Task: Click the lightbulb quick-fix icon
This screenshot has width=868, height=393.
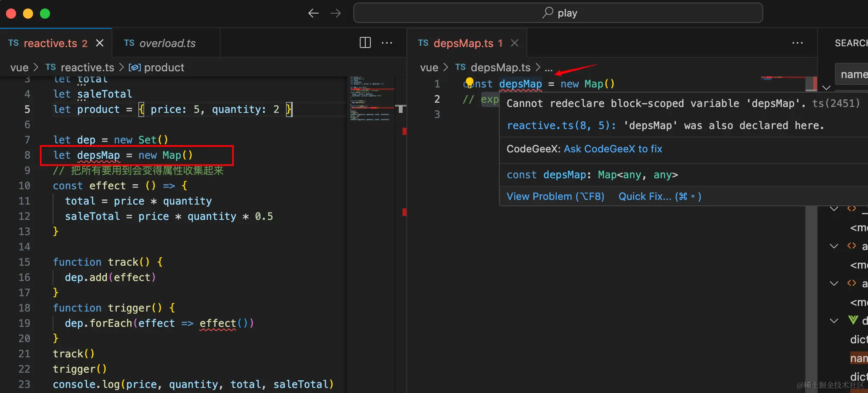Action: (469, 82)
